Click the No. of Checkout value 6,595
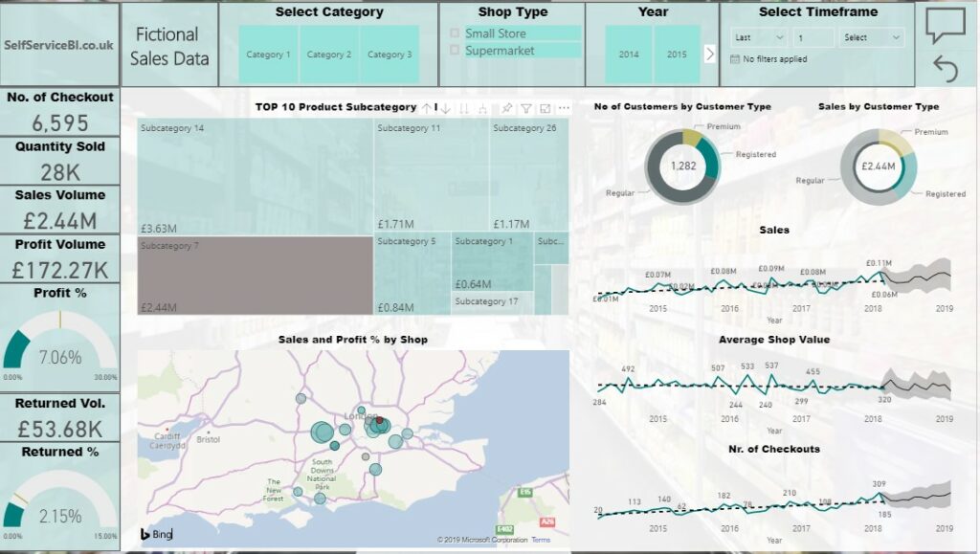The height and width of the screenshot is (554, 980). click(x=60, y=123)
